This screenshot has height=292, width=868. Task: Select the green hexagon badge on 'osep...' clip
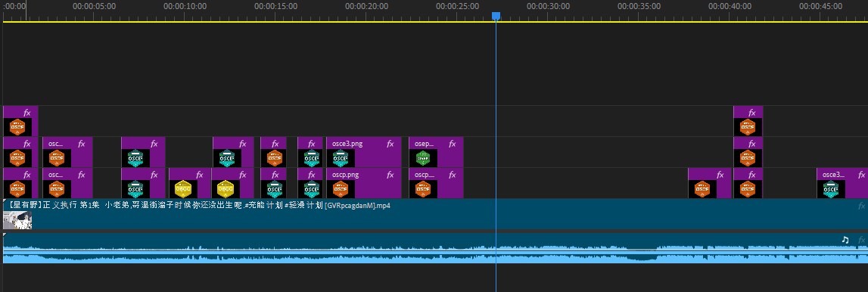point(423,157)
